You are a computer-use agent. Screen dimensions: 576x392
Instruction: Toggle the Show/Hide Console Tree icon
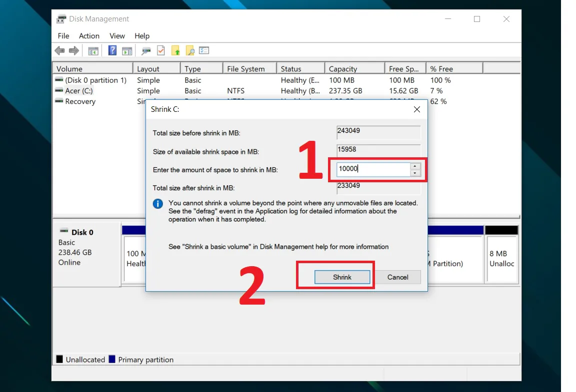(x=93, y=51)
